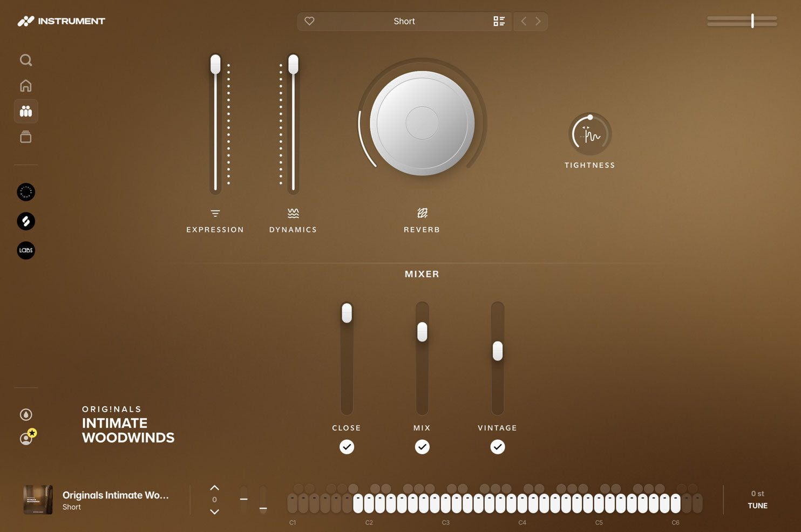This screenshot has width=801, height=532.
Task: Open the collections stack icon in sidebar
Action: click(26, 137)
